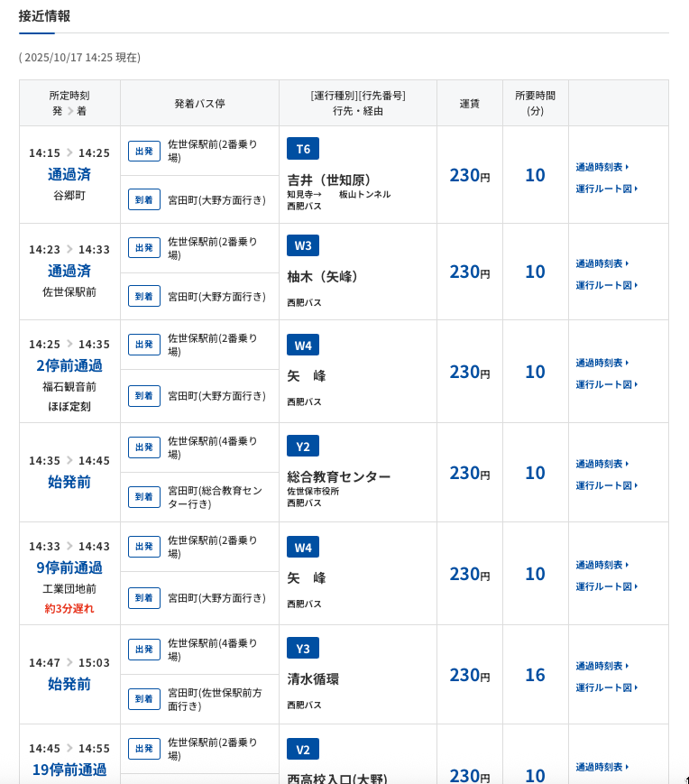The height and width of the screenshot is (784, 689).
Task: Open 通過時刻表 for the Y2 総合教育センター bus
Action: click(602, 464)
